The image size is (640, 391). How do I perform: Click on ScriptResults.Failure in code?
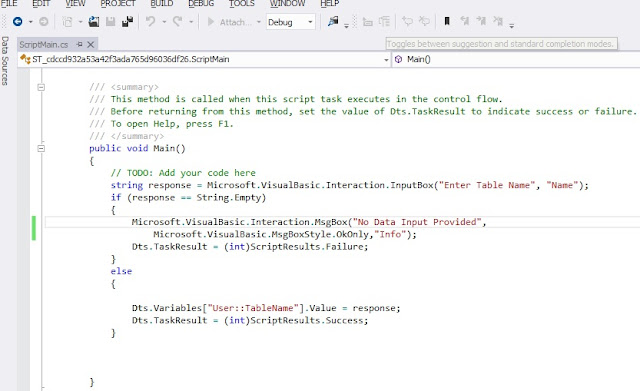coord(307,247)
